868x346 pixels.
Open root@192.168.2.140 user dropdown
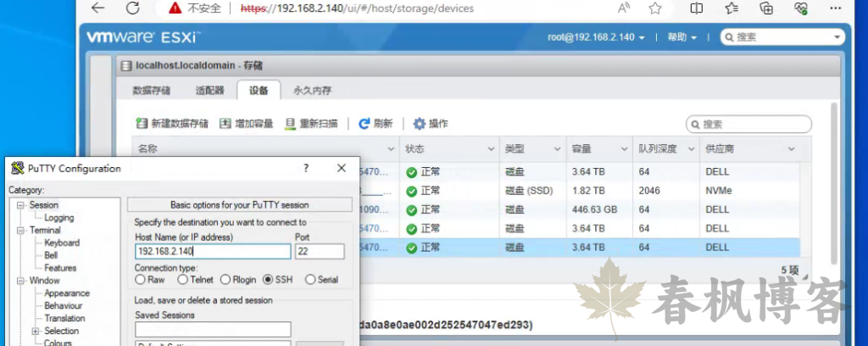(x=596, y=37)
